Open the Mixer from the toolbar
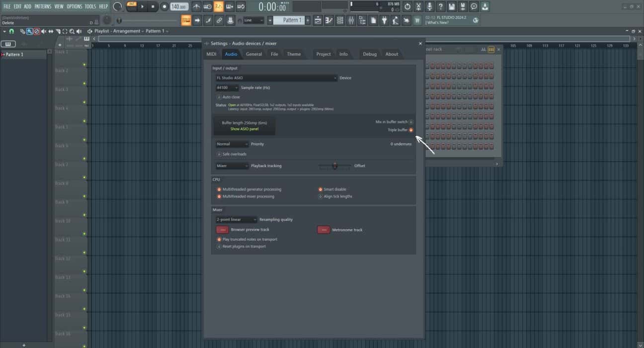644x348 pixels. coord(351,20)
